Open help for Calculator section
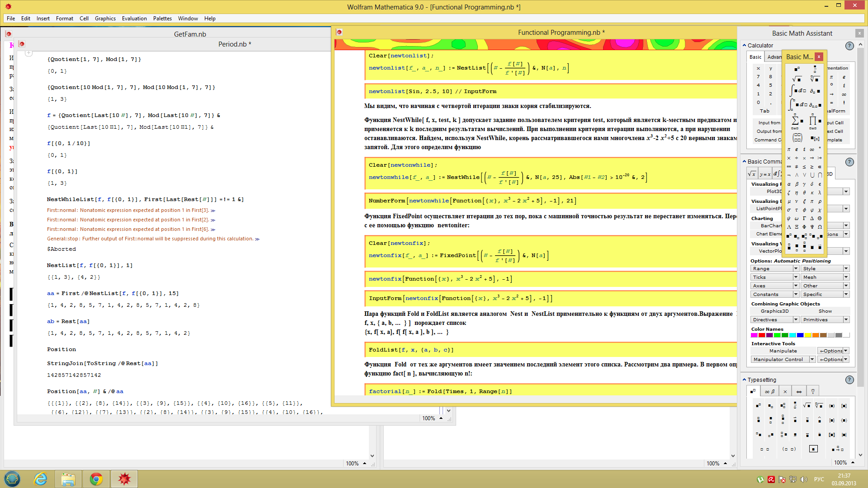The height and width of the screenshot is (488, 868). click(x=849, y=46)
